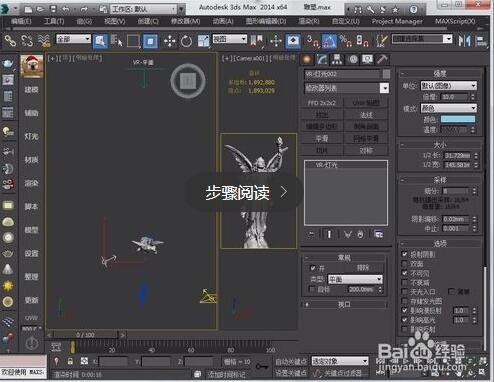Toggle the Percent Snap icon
494x382 pixels.
coord(346,41)
